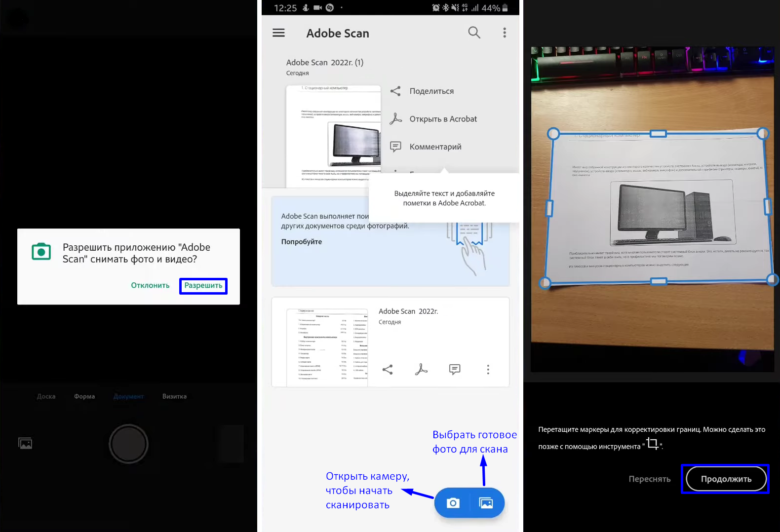Select the top edge crop handle
780x532 pixels.
(x=658, y=133)
